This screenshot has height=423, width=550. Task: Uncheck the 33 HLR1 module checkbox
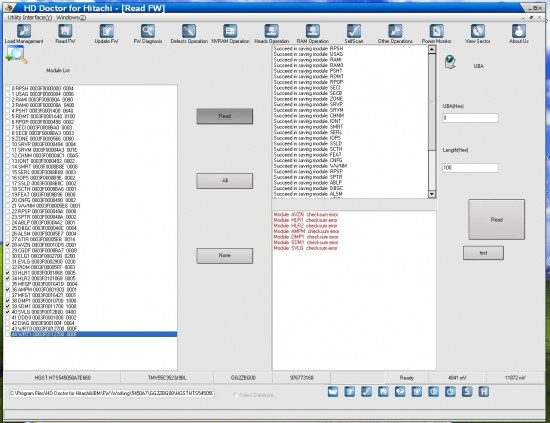click(8, 273)
